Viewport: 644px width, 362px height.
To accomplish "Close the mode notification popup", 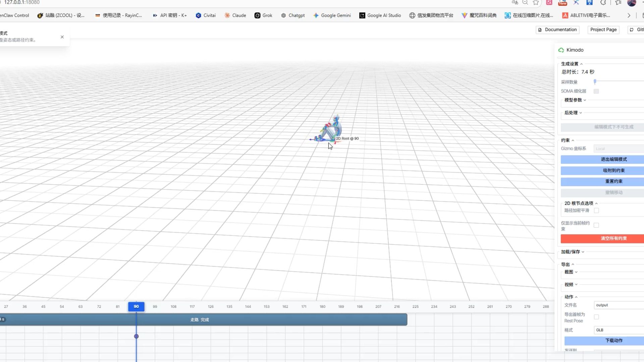I will click(x=62, y=37).
